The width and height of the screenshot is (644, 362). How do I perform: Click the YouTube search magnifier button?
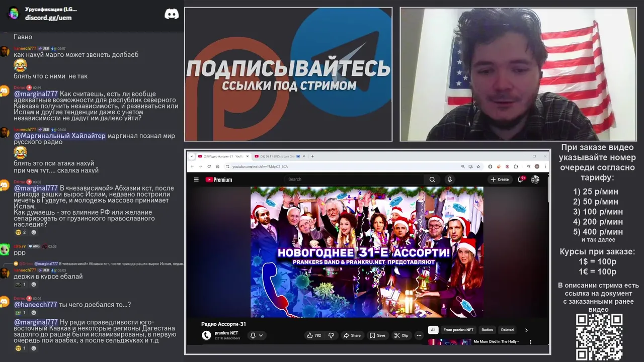click(x=432, y=179)
